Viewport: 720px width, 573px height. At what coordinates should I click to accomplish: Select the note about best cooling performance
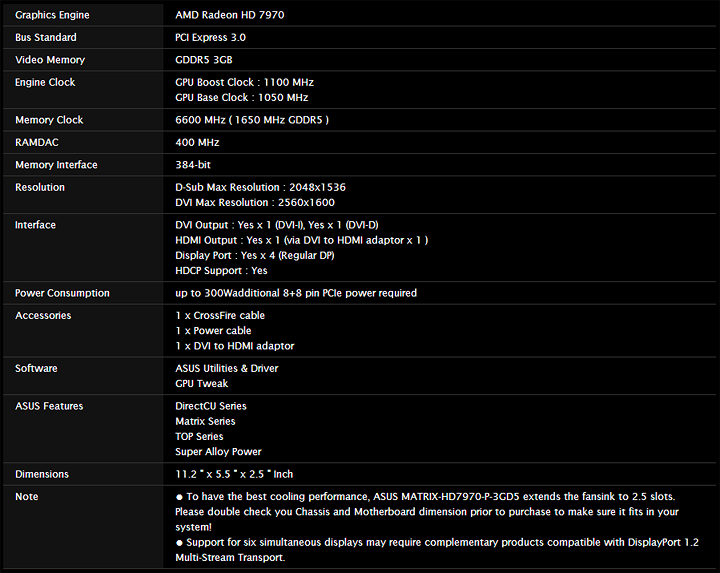(x=425, y=496)
